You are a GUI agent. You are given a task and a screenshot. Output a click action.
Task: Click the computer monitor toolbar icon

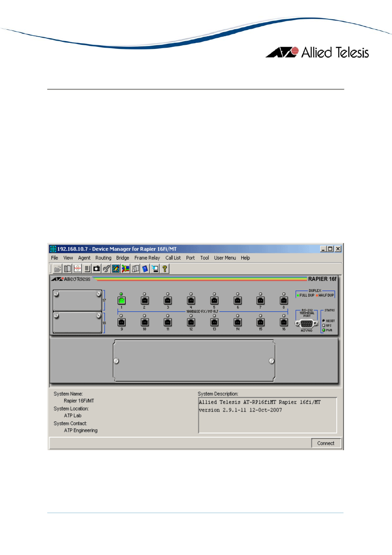point(155,269)
